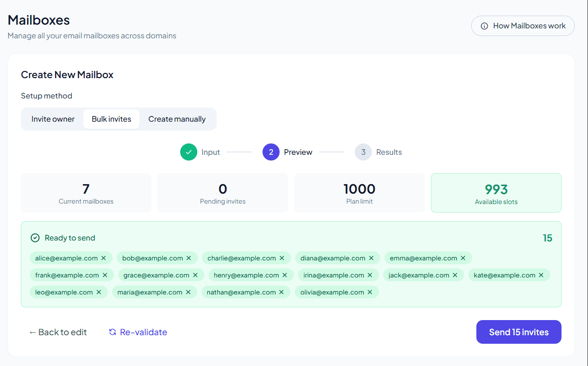Screen dimensions: 588x366
Task: Click the green checkmark on the Input step
Action: [x=189, y=152]
